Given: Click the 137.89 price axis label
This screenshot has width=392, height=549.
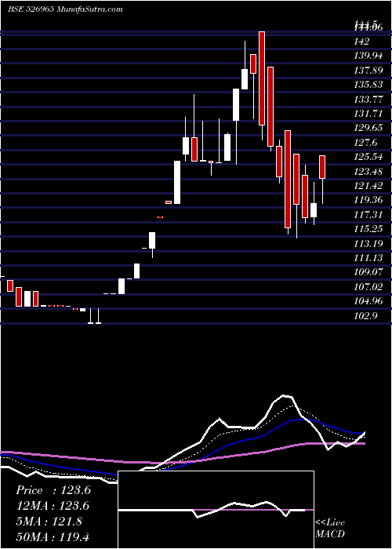Looking at the screenshot, I should click(x=368, y=71).
